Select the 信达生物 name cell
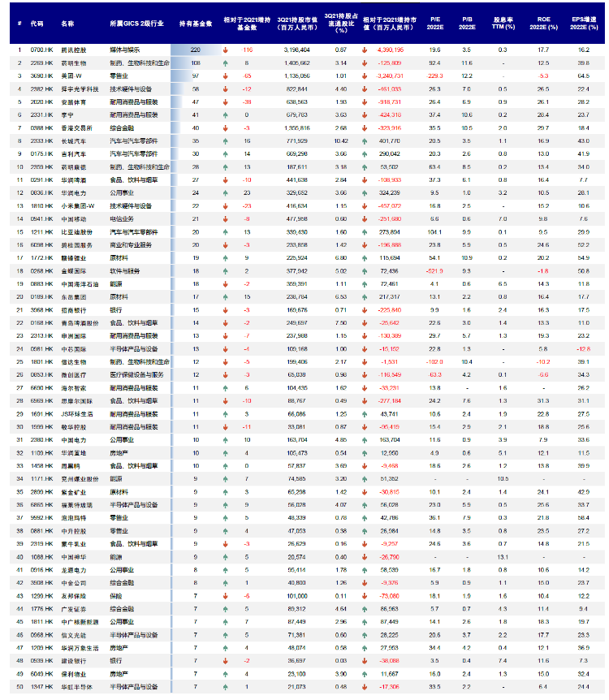This screenshot has width=609, height=700. [x=74, y=362]
